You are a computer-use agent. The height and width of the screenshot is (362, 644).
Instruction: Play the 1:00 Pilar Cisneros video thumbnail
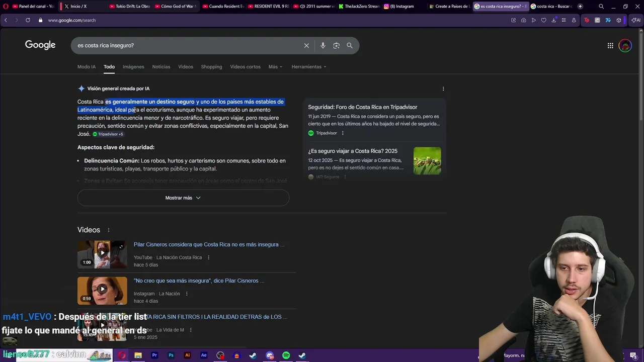coord(102,254)
